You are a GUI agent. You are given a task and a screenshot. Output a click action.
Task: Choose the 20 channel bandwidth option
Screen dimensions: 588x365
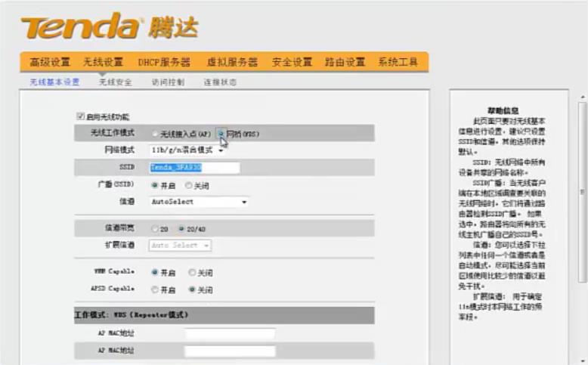(x=155, y=228)
